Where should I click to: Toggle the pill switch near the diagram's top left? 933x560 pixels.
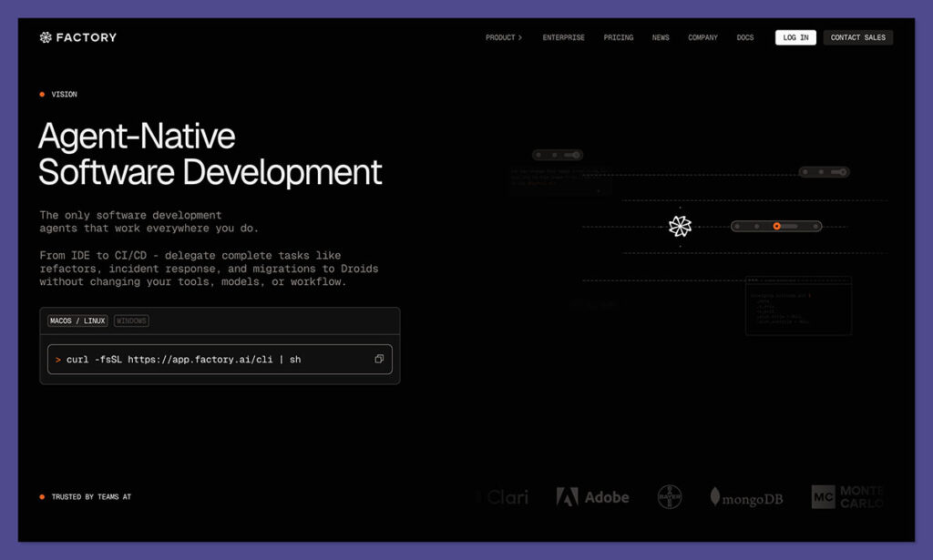coord(558,155)
